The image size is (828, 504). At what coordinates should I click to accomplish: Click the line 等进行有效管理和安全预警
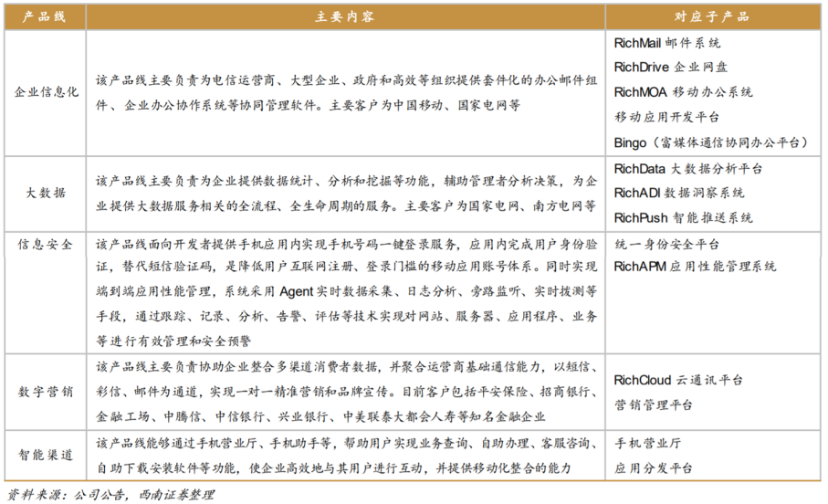[173, 341]
